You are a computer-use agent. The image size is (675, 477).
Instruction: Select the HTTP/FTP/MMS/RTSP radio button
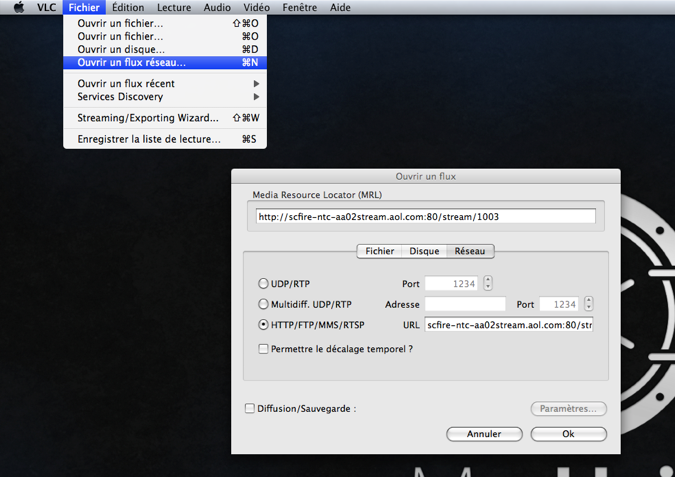pyautogui.click(x=264, y=325)
